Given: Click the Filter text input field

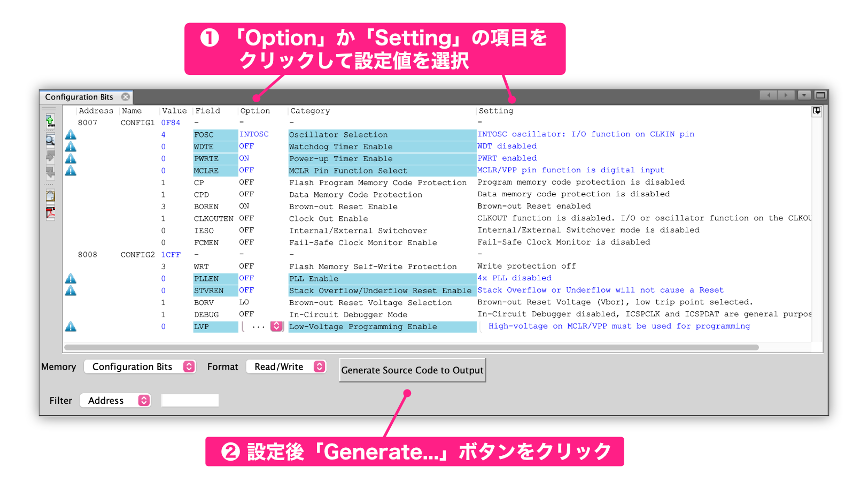Looking at the screenshot, I should [x=190, y=400].
